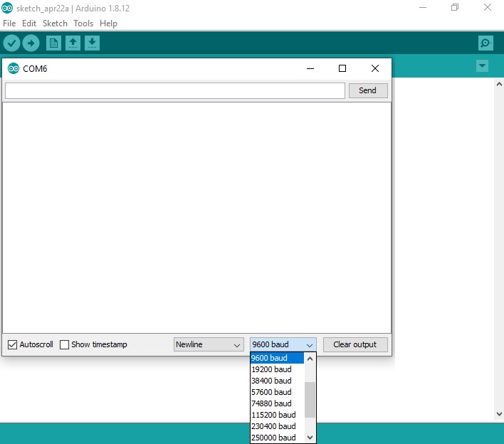Click the Upload arrow toolbar icon
504x444 pixels.
point(31,43)
